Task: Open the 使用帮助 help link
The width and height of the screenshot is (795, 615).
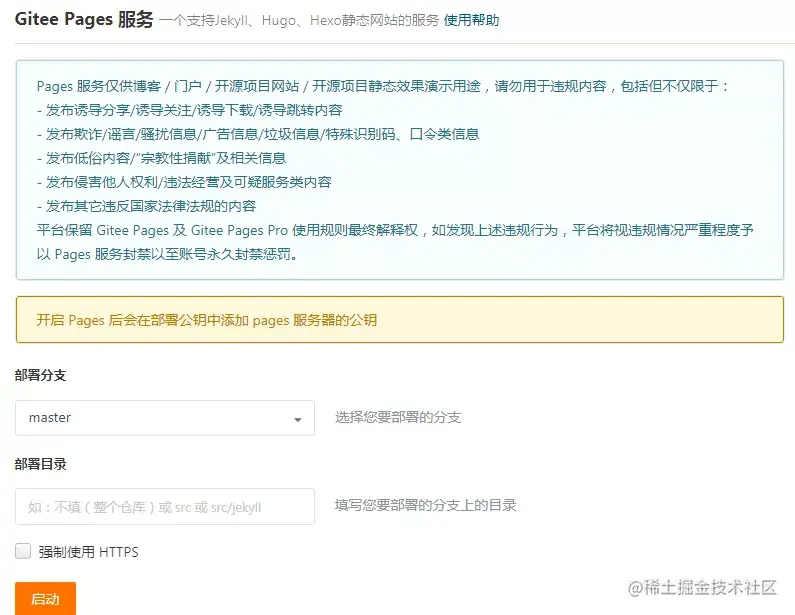Action: (x=471, y=20)
